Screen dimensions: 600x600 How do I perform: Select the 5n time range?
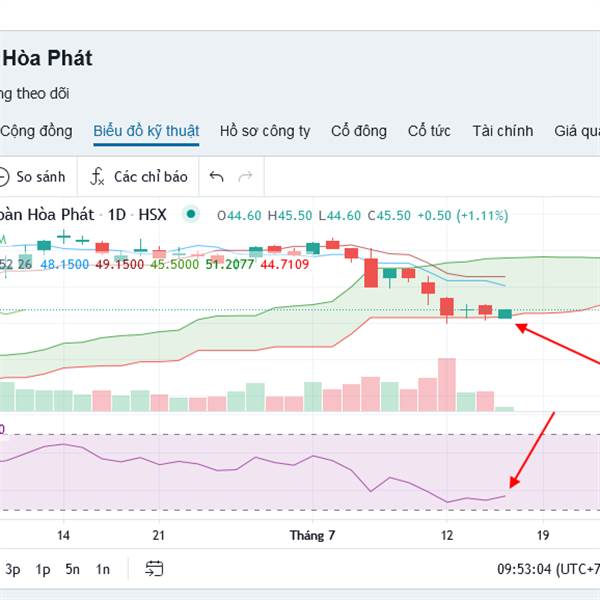72,569
